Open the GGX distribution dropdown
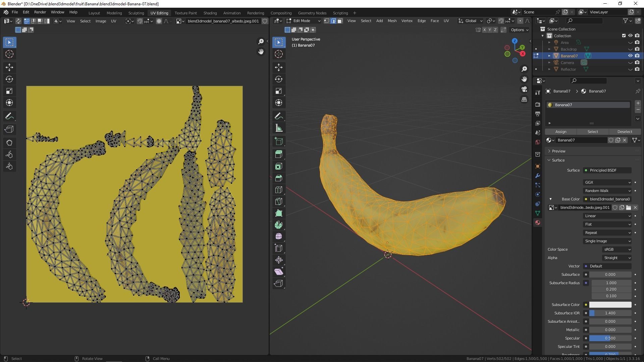 click(607, 182)
